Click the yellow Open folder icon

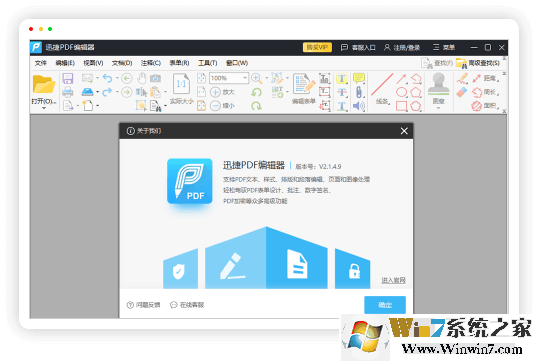point(44,85)
